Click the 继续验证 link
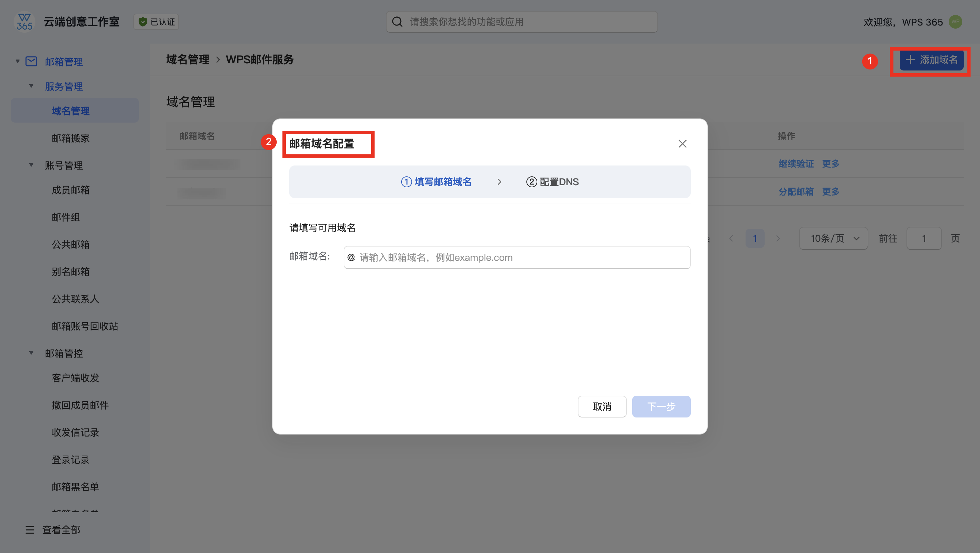Screen dimensions: 980x553 (x=796, y=164)
